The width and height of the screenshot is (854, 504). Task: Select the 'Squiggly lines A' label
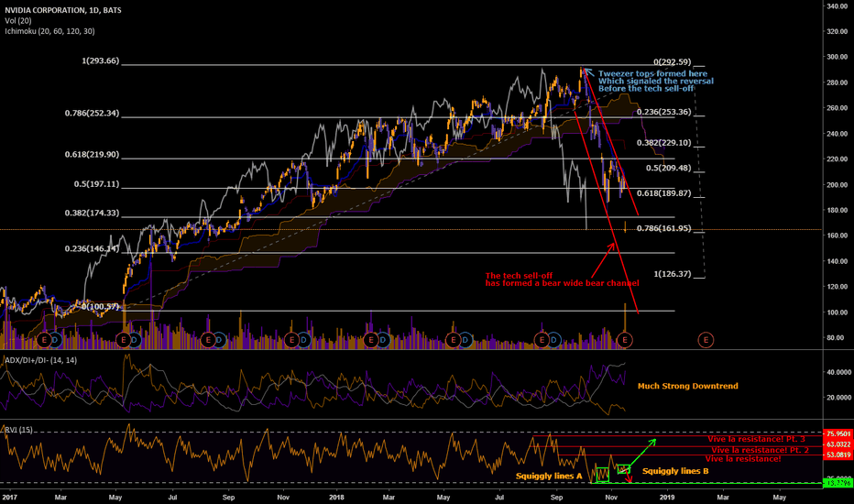pos(549,477)
